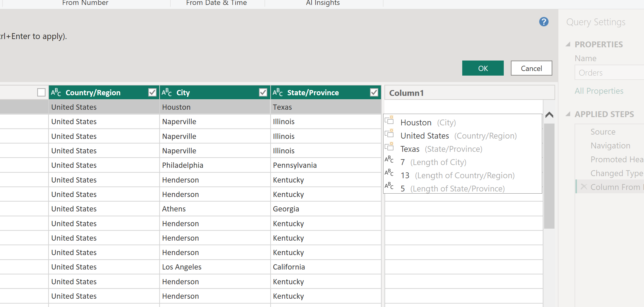644x307 pixels.
Task: Collapse the APPLIED STEPS section
Action: [x=568, y=114]
